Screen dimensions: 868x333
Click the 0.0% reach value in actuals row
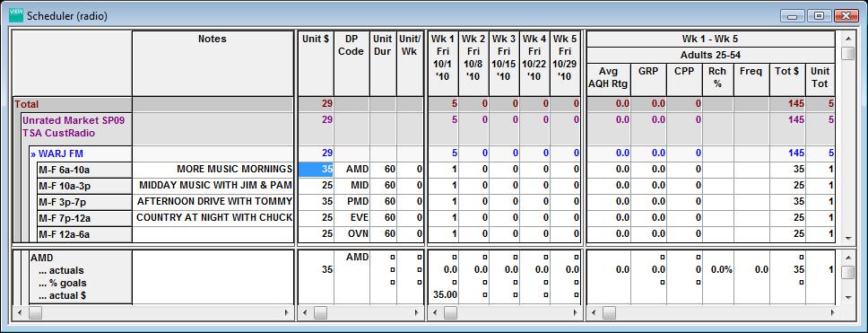[721, 270]
